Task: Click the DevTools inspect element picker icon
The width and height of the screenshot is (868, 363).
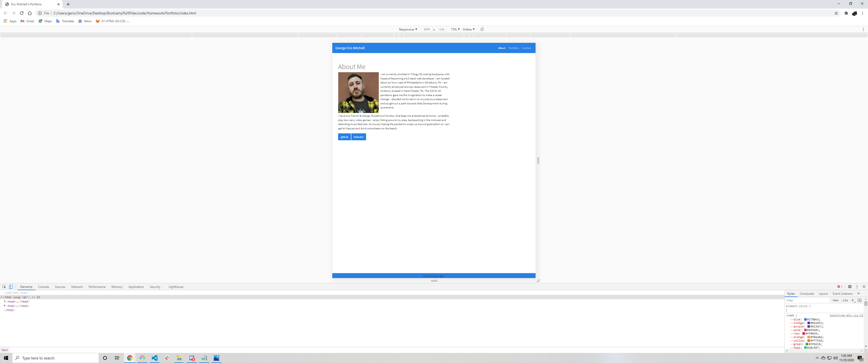Action: pyautogui.click(x=4, y=287)
